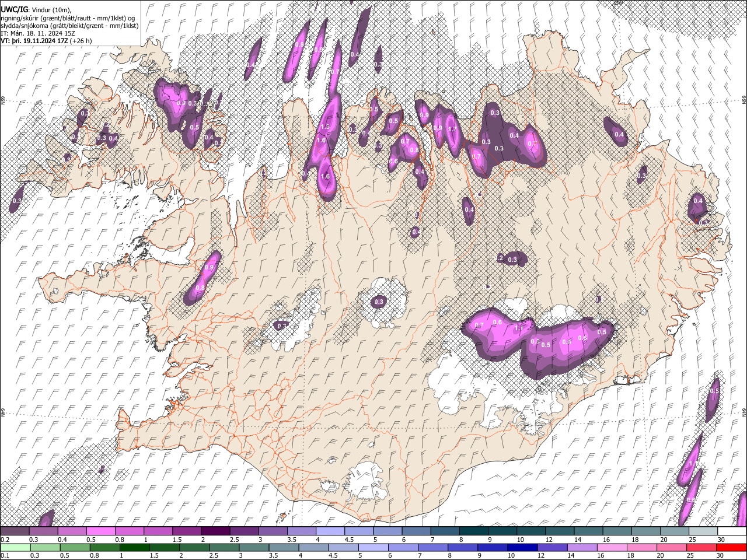This screenshot has height=560, width=747.
Task: Click the bottom-row blue swatch labeled 8
Action: (463, 547)
